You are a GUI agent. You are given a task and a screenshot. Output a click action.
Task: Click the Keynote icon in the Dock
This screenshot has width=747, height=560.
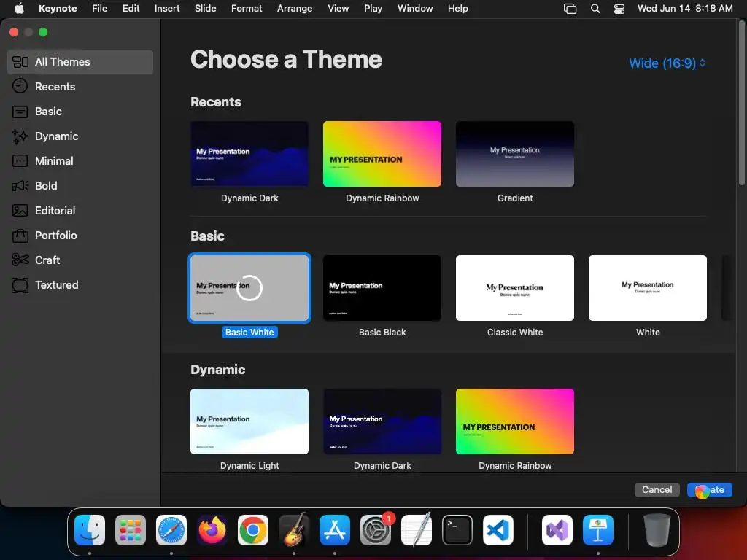[598, 530]
